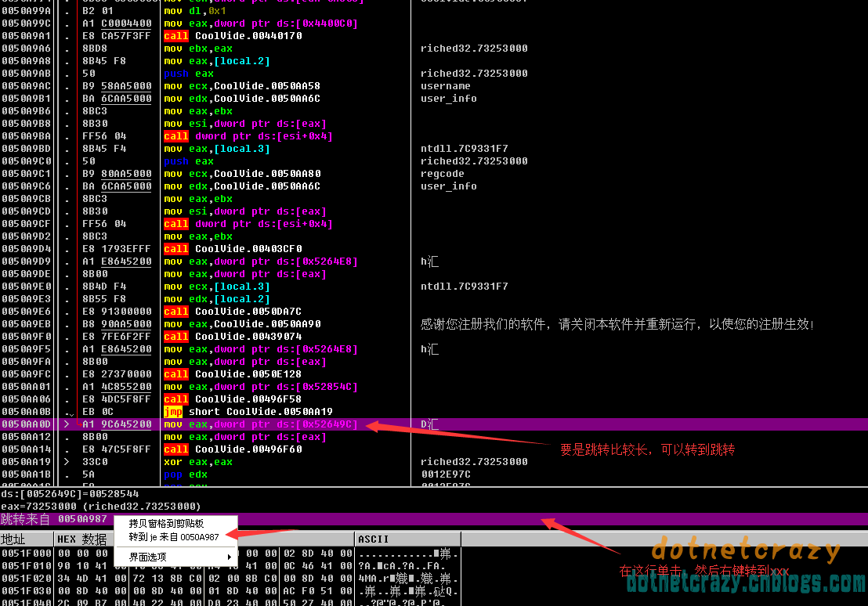Click address 0050AA0B in disassembly

[x=26, y=412]
